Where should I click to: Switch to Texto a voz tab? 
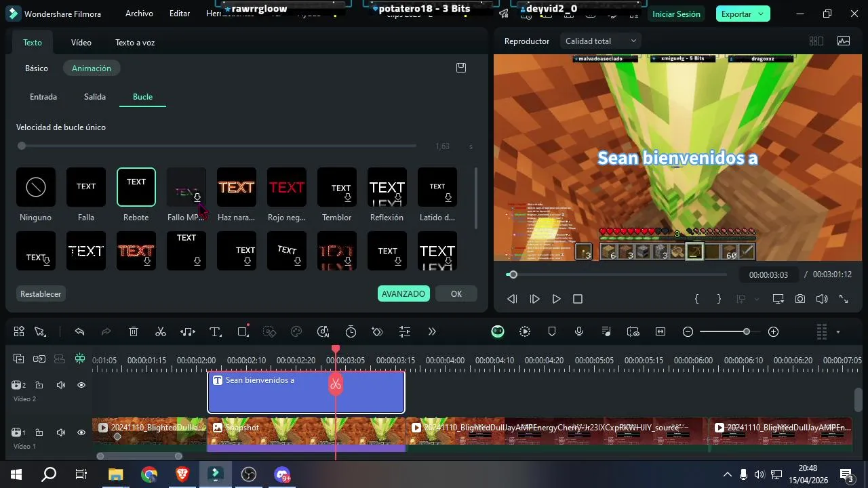tap(135, 43)
